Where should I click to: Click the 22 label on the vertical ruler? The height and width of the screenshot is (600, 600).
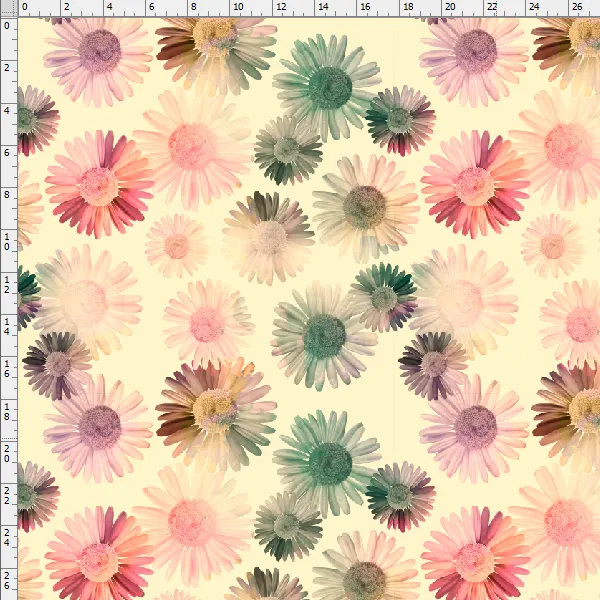coord(7,496)
